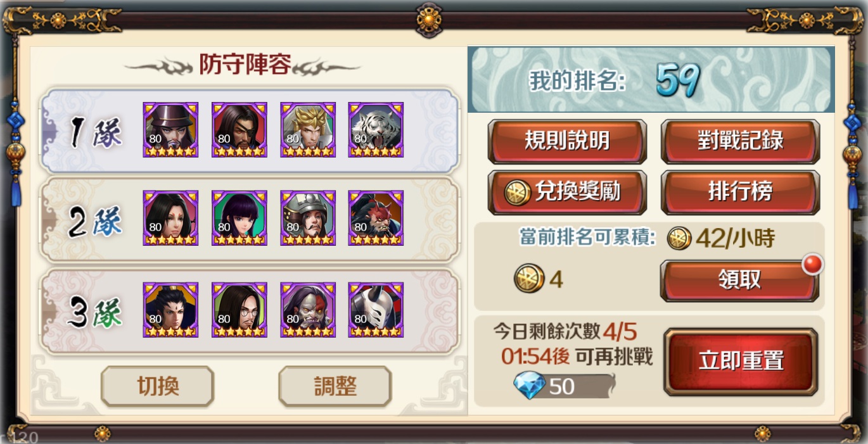This screenshot has height=444, width=868.
Task: Select the red-bearded demon hero in team 2
Action: [376, 218]
